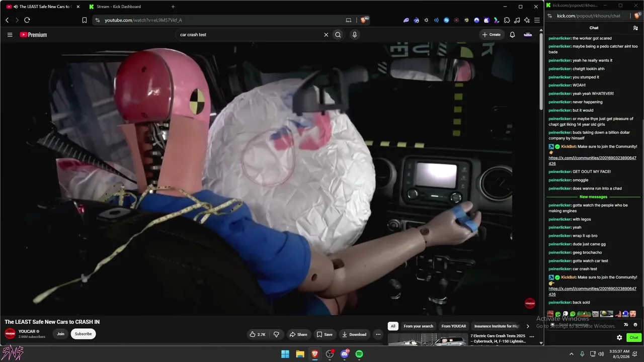Image resolution: width=644 pixels, height=362 pixels.
Task: Save the video with Save button
Action: point(325,334)
